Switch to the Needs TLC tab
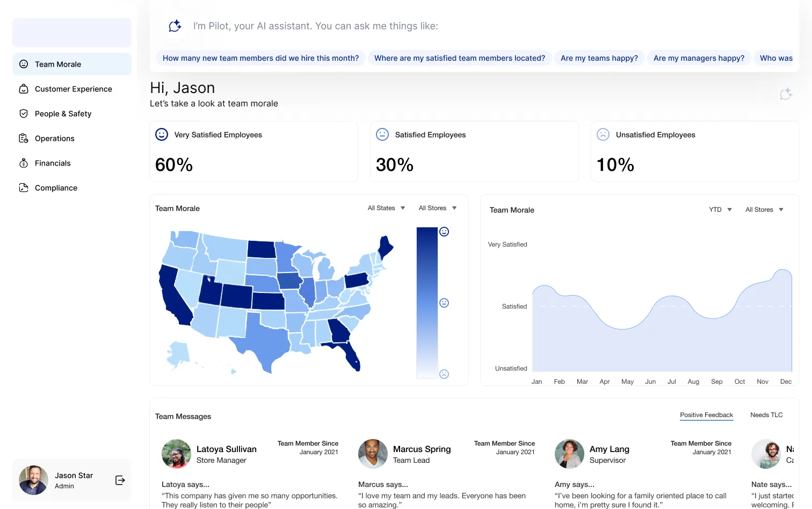The height and width of the screenshot is (509, 812). 766,415
